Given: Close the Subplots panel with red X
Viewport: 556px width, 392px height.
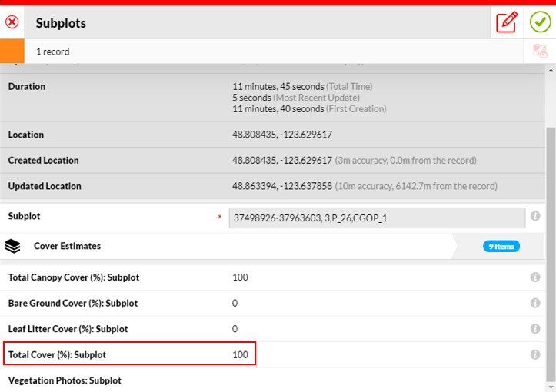Looking at the screenshot, I should click(12, 22).
